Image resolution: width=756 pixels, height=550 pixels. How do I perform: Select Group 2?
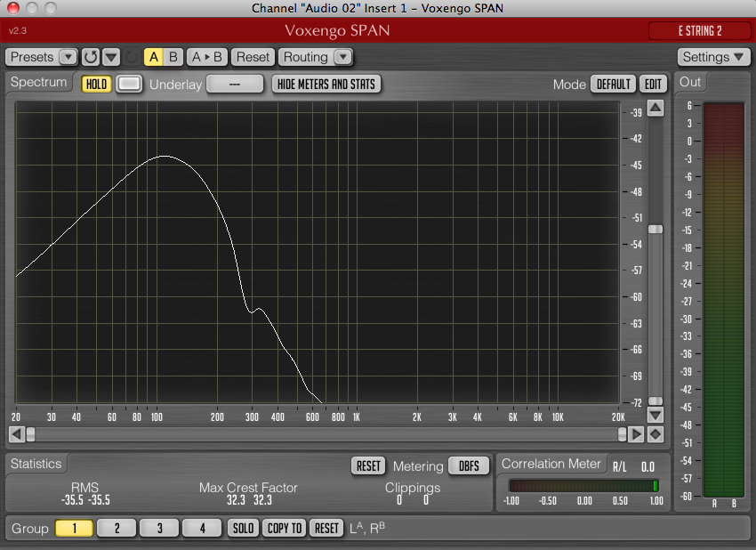coord(117,529)
